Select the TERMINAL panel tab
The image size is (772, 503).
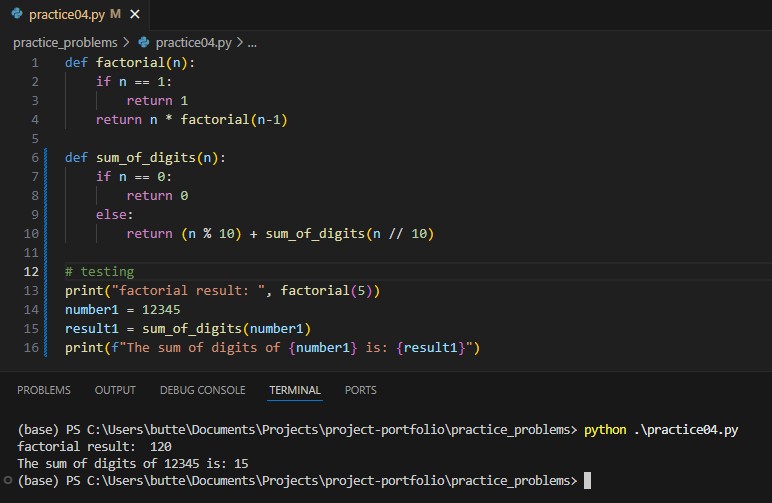295,390
